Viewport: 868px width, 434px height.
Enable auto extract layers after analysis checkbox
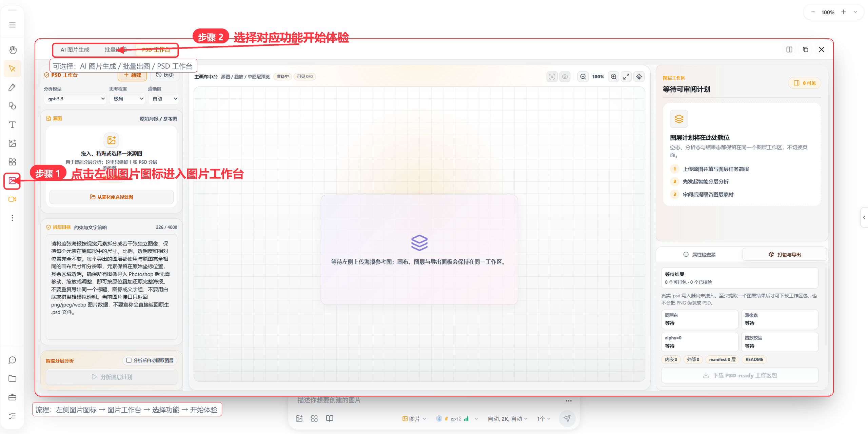[x=129, y=360]
